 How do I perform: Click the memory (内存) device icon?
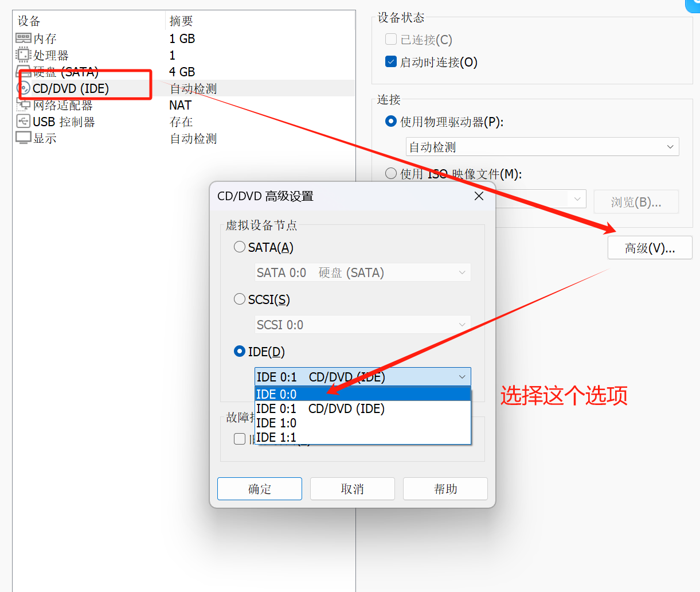click(23, 38)
